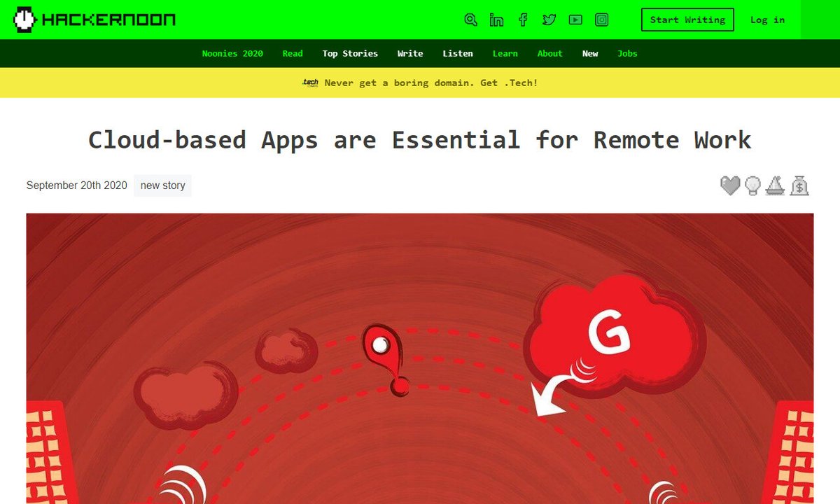The width and height of the screenshot is (840, 504).
Task: React with the boat icon
Action: point(776,185)
